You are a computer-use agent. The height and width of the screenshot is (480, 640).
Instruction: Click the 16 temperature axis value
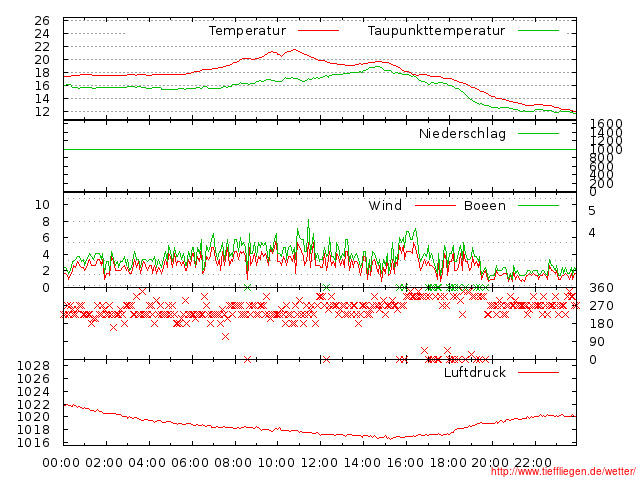coord(42,86)
